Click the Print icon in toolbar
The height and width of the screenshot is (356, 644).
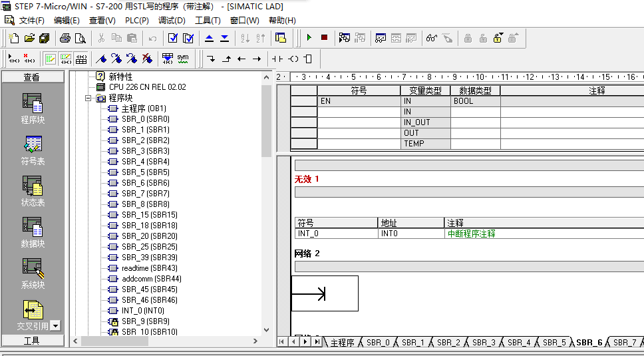(65, 38)
